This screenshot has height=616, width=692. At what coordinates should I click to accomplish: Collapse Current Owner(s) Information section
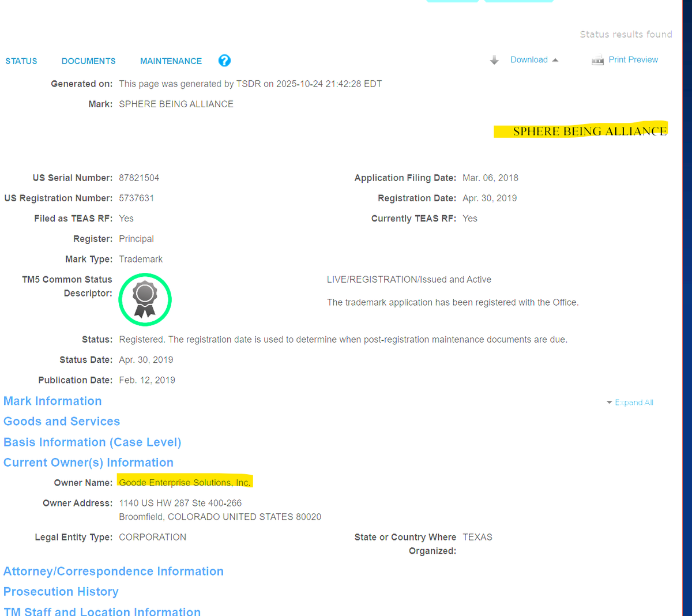pos(88,463)
